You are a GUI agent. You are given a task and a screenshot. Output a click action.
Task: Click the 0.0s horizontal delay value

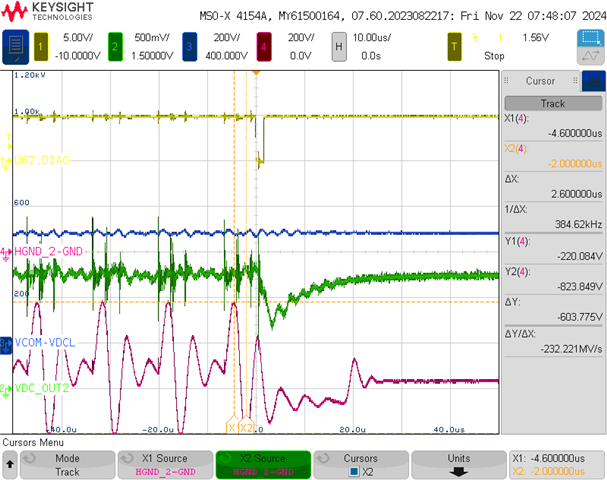371,56
